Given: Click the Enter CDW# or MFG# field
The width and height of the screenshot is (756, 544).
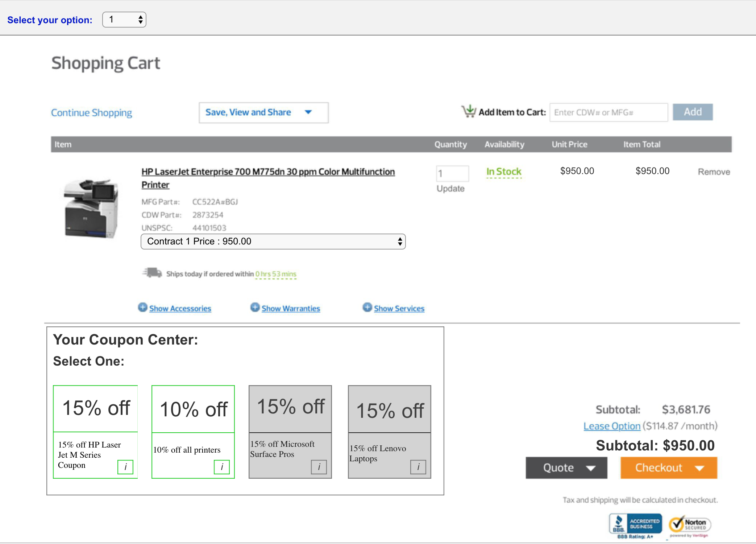Looking at the screenshot, I should [608, 112].
